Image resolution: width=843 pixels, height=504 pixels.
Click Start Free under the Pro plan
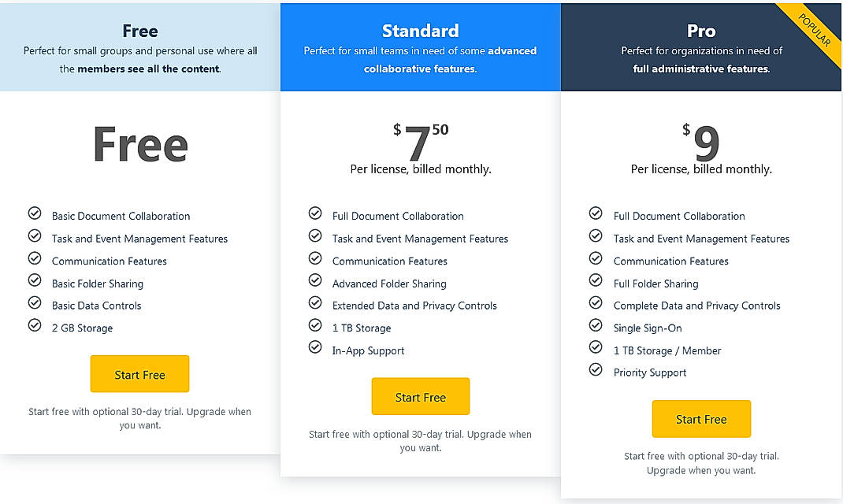[x=701, y=419]
